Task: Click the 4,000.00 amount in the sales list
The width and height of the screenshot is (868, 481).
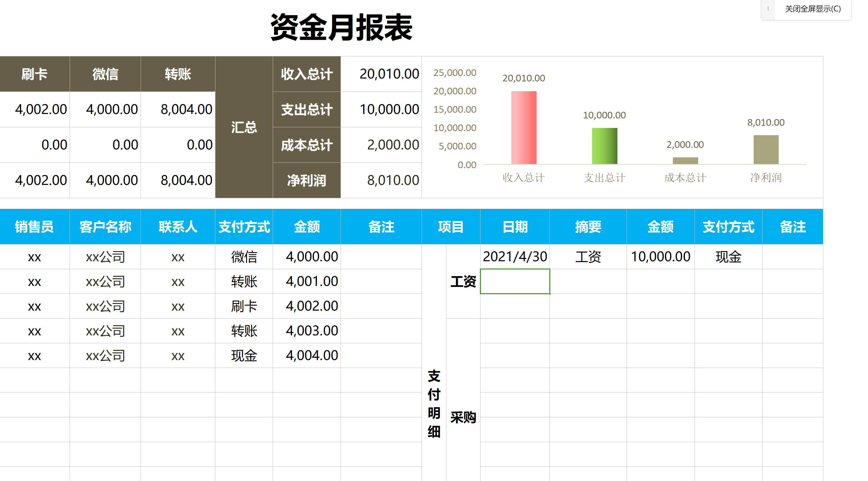Action: coord(307,257)
